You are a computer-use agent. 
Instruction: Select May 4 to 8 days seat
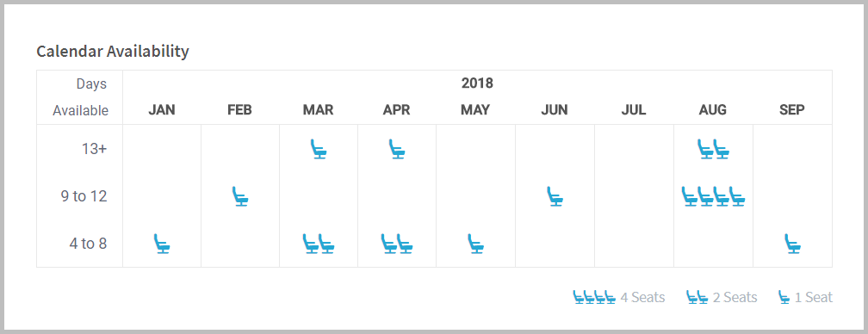tap(476, 244)
